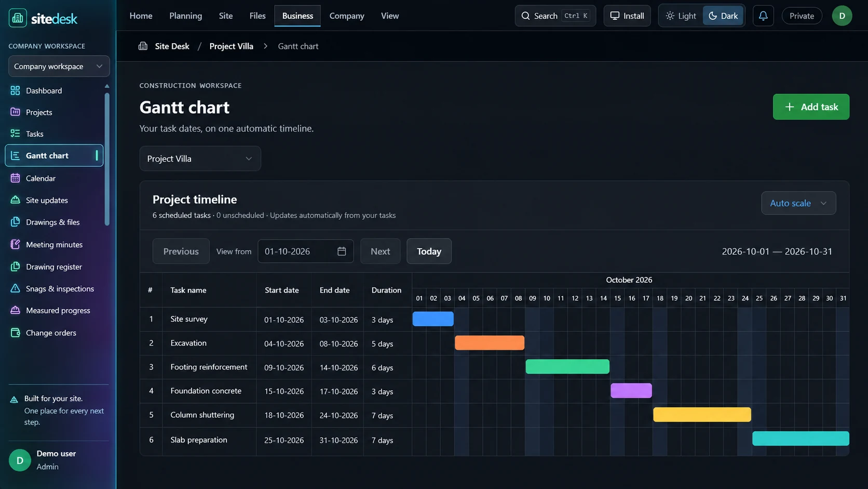Click start date 15-10-2026
The height and width of the screenshot is (489, 868).
[284, 391]
